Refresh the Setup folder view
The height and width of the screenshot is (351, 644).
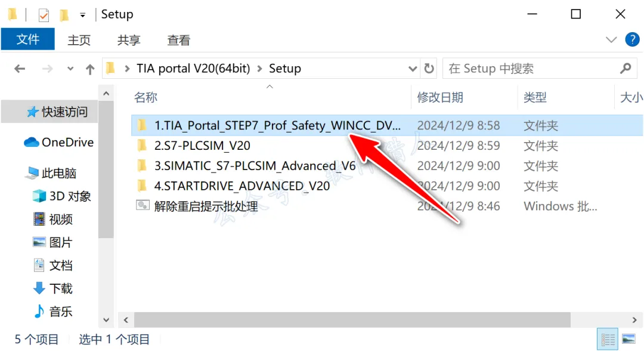(429, 68)
